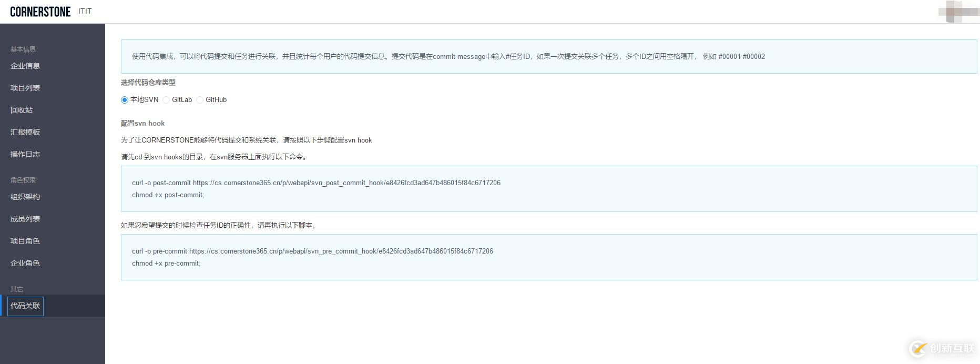
Task: Click the 'chmod +x post-commit;' line
Action: (168, 195)
